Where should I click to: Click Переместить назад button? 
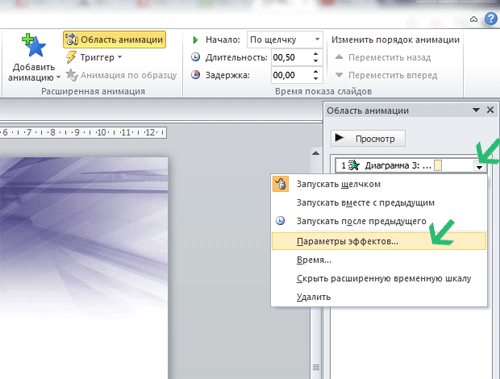pyautogui.click(x=383, y=57)
